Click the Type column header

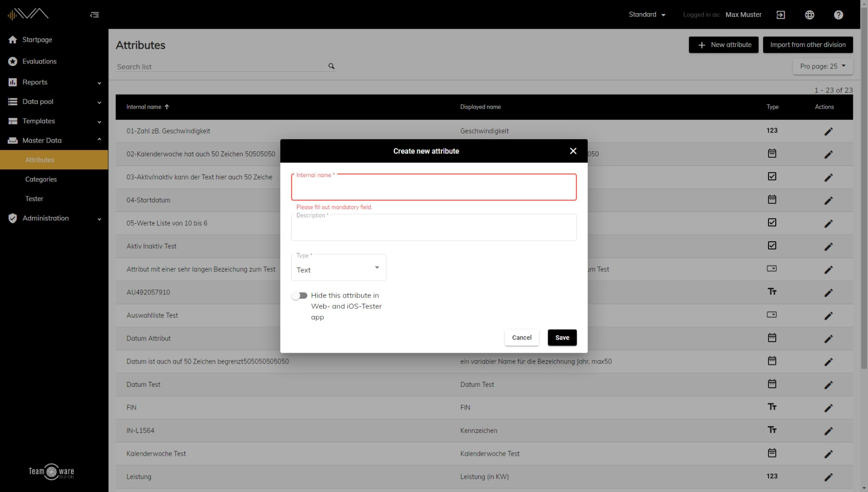pyautogui.click(x=772, y=107)
